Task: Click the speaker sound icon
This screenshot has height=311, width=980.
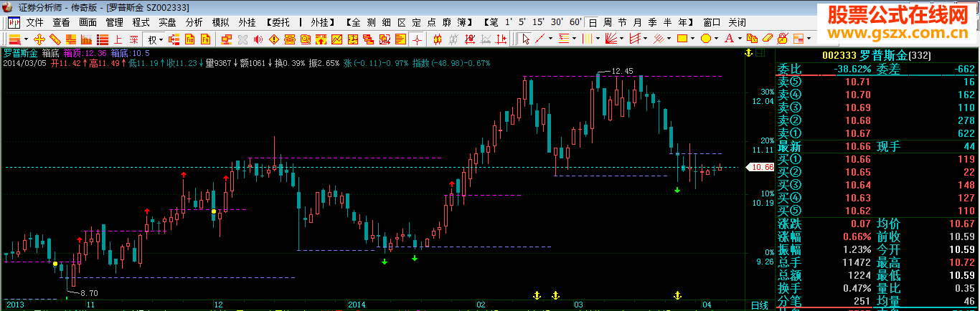Action: point(258,39)
